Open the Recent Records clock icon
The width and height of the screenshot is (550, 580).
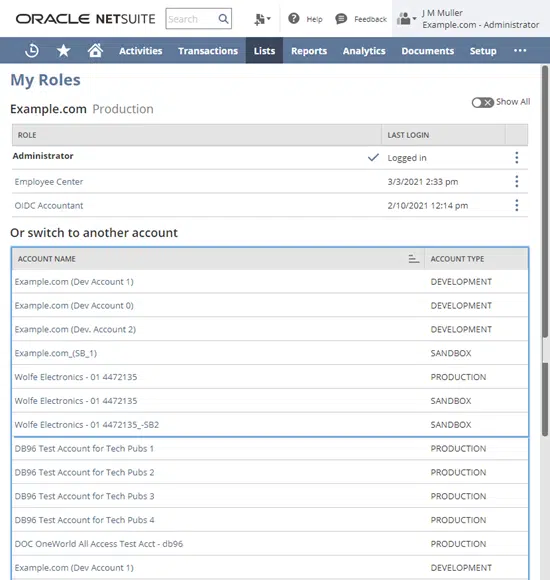32,51
